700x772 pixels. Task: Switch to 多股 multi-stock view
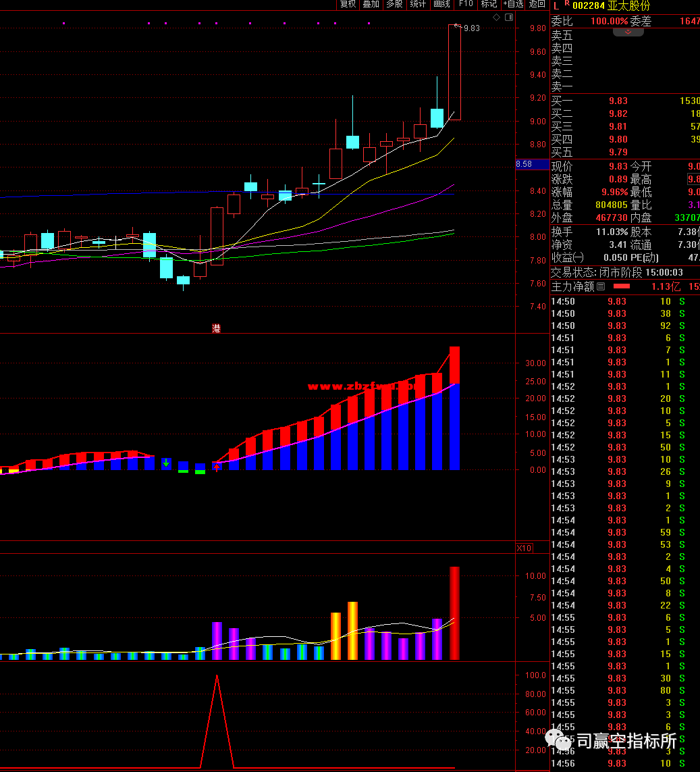pos(394,4)
